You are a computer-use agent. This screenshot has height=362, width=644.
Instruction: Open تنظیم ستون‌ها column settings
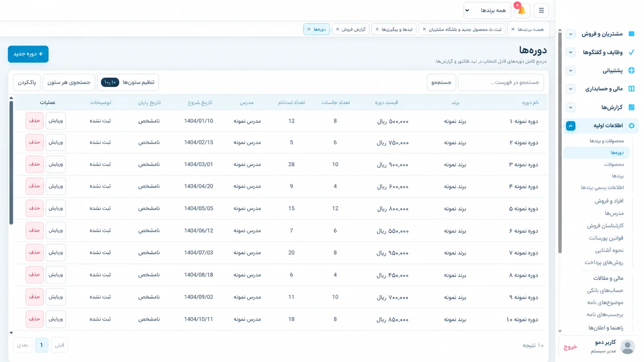click(x=128, y=82)
